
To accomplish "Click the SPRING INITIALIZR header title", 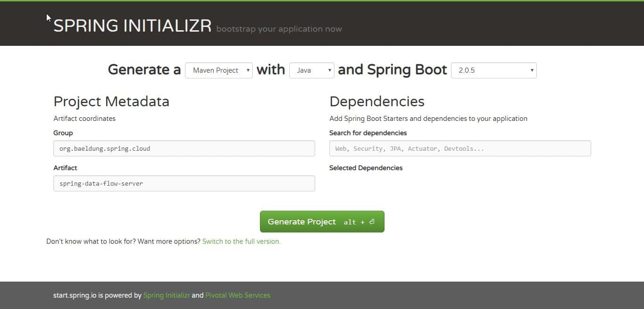I will (x=133, y=26).
